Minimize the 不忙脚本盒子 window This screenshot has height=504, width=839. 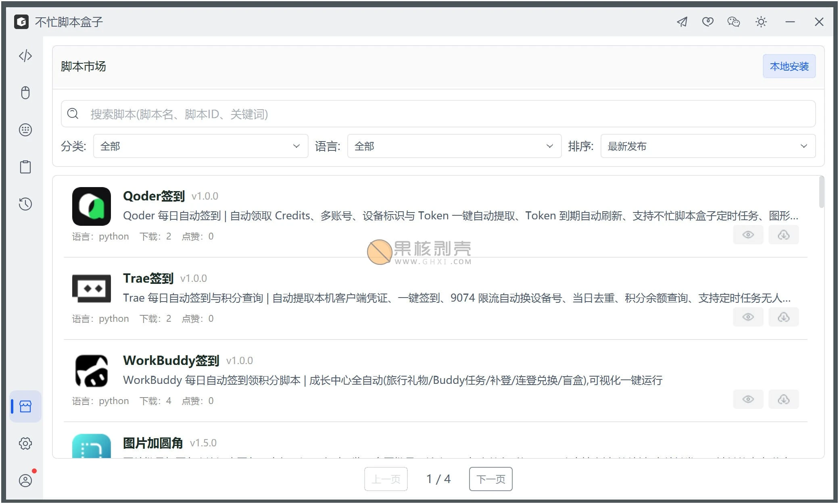click(790, 22)
